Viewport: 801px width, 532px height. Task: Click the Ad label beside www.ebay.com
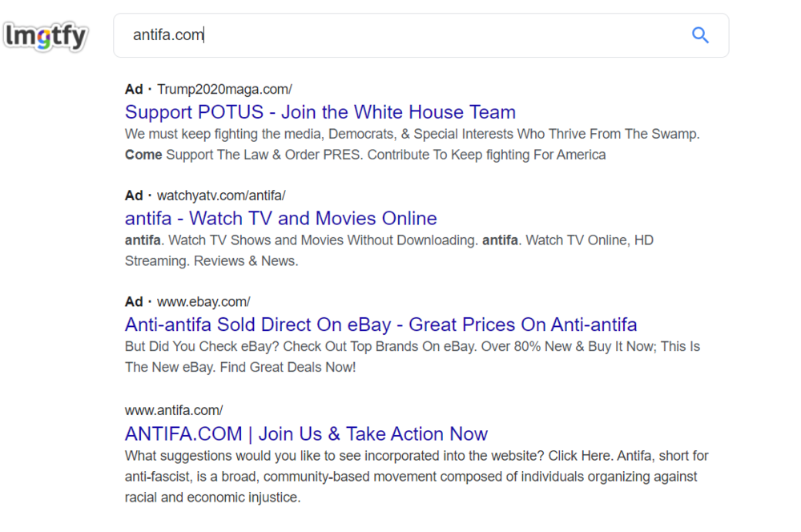coord(134,302)
